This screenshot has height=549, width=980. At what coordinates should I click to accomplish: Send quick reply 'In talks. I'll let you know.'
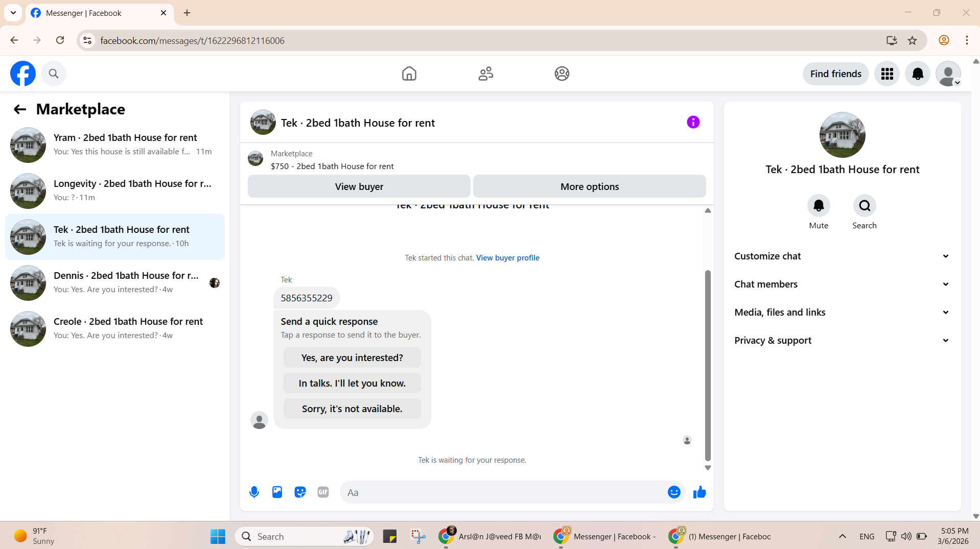pos(352,383)
